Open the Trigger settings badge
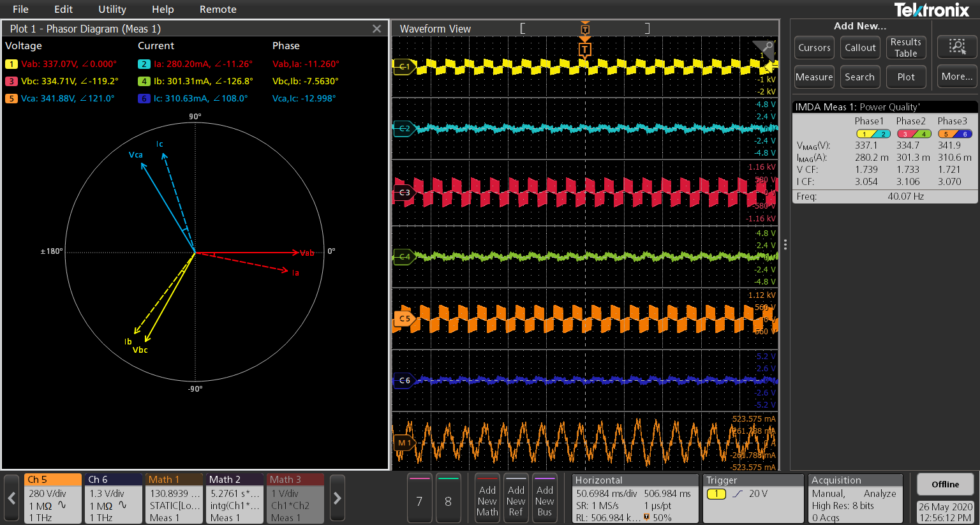 click(x=753, y=499)
